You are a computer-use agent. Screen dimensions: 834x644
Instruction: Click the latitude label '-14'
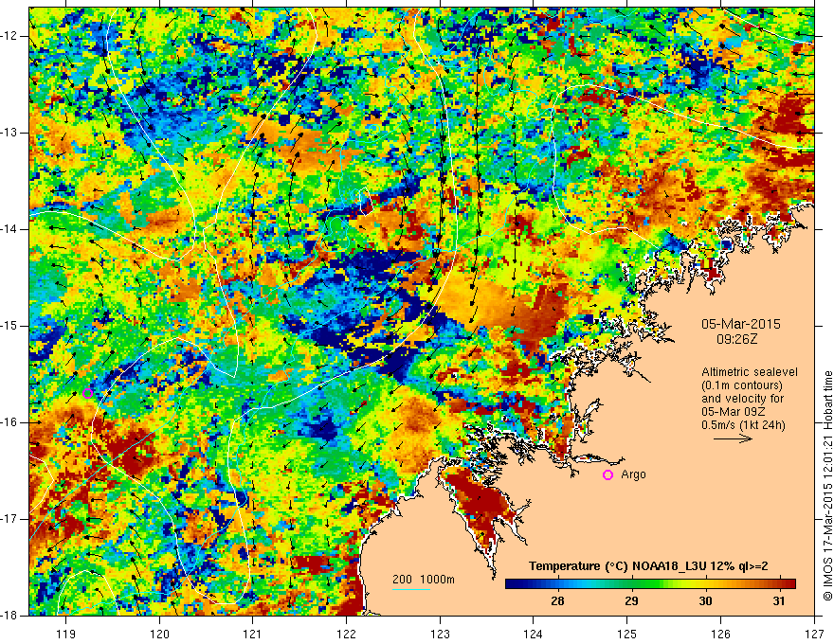click(x=11, y=229)
